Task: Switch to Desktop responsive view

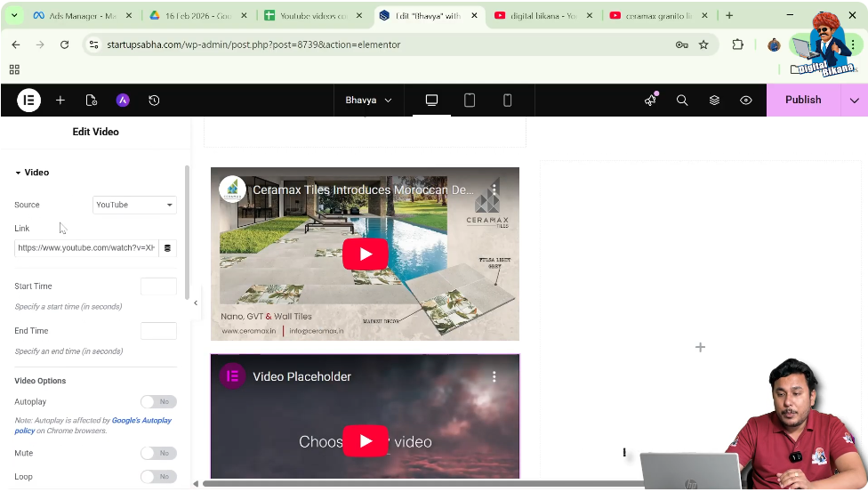Action: coord(432,101)
